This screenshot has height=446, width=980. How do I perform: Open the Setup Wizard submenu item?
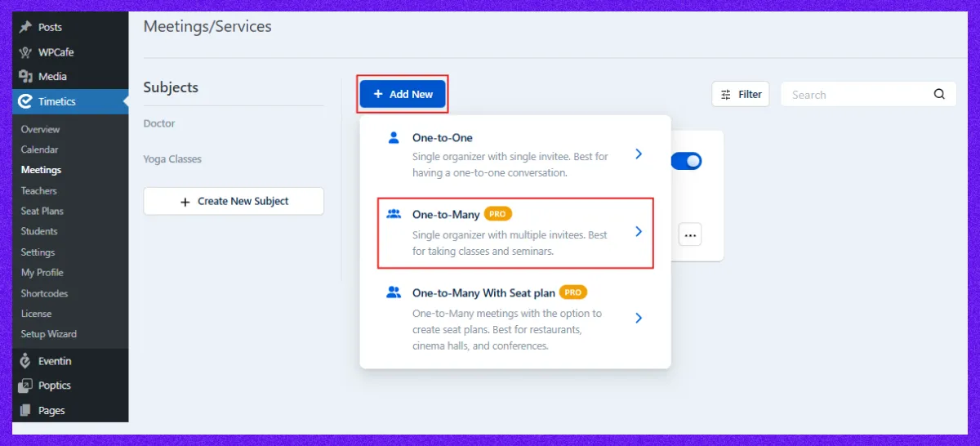point(48,334)
